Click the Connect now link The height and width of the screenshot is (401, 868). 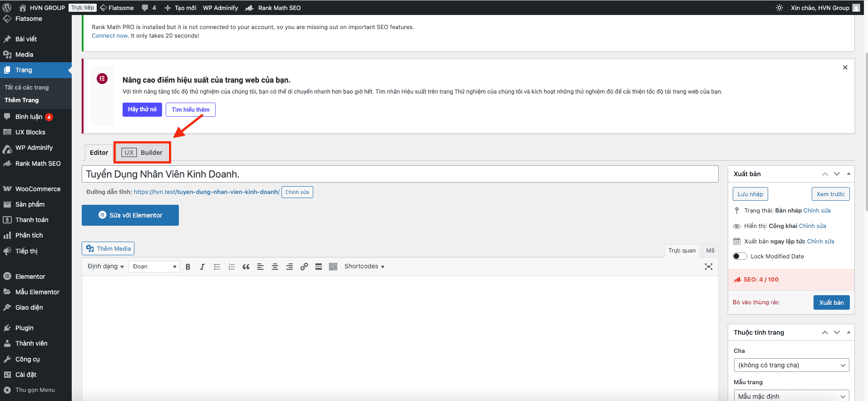point(110,36)
